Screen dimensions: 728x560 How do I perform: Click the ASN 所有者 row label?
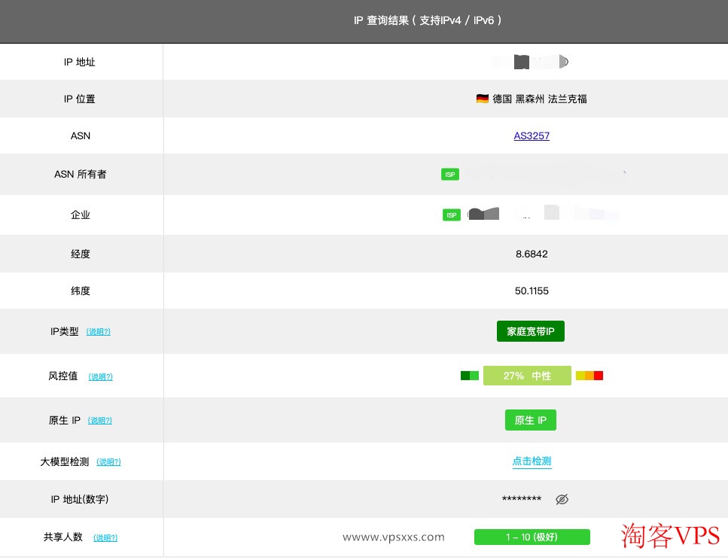(x=81, y=174)
